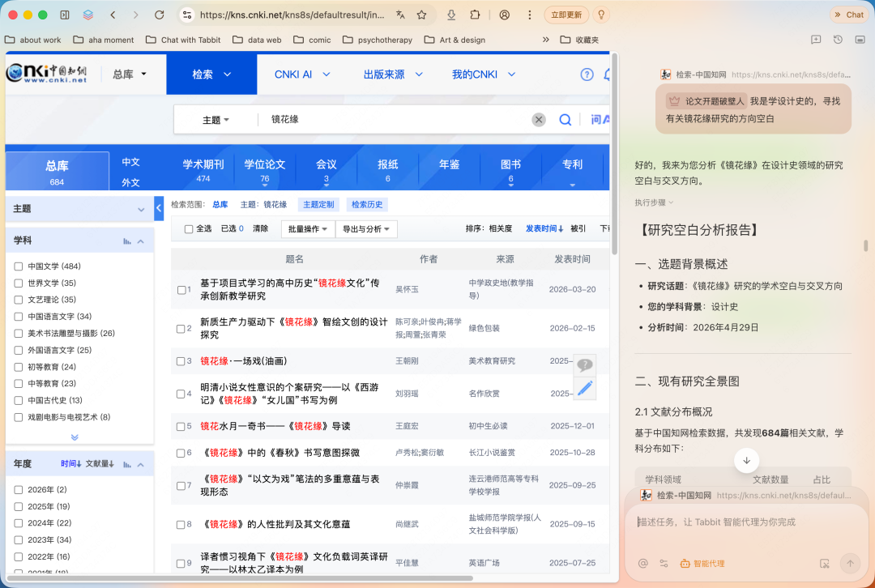Viewport: 875px width, 588px height.
Task: Click the horizontal scrollbar at page bottom
Action: pyautogui.click(x=240, y=578)
